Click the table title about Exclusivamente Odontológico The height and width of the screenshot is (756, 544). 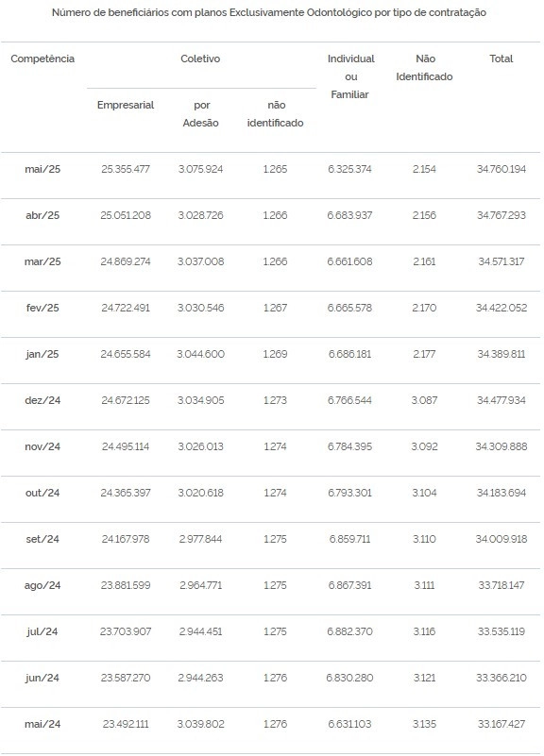268,12
